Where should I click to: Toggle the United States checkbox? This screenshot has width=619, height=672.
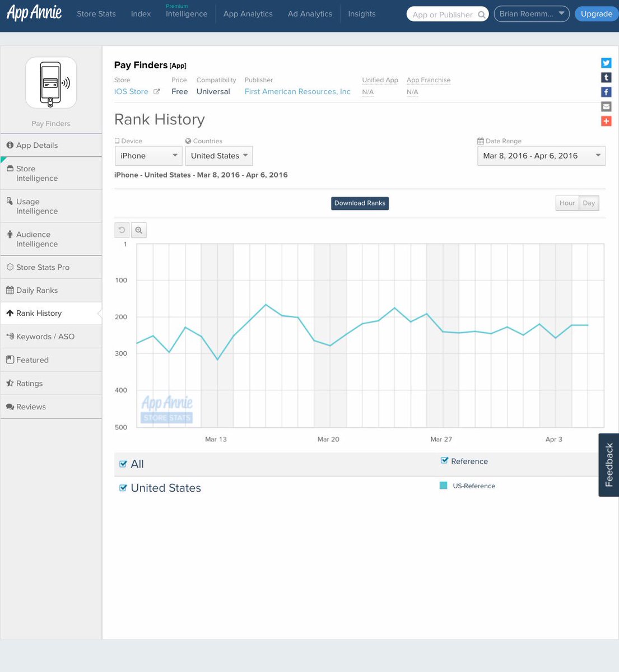click(123, 488)
